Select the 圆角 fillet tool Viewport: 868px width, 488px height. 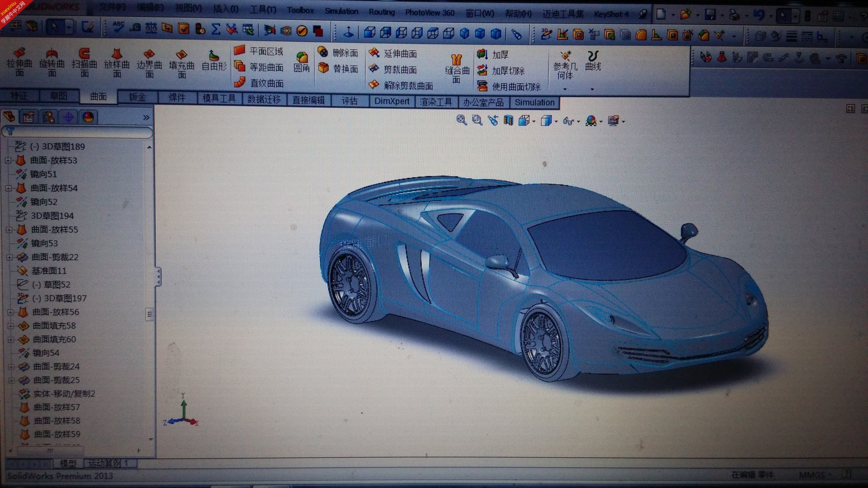(x=302, y=62)
